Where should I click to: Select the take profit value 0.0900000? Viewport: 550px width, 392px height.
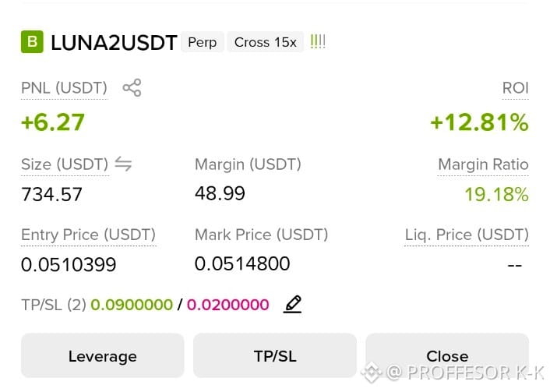(132, 304)
